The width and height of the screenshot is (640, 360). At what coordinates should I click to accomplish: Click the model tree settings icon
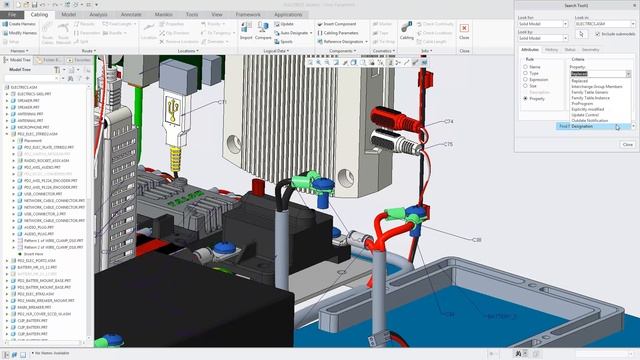tap(57, 70)
